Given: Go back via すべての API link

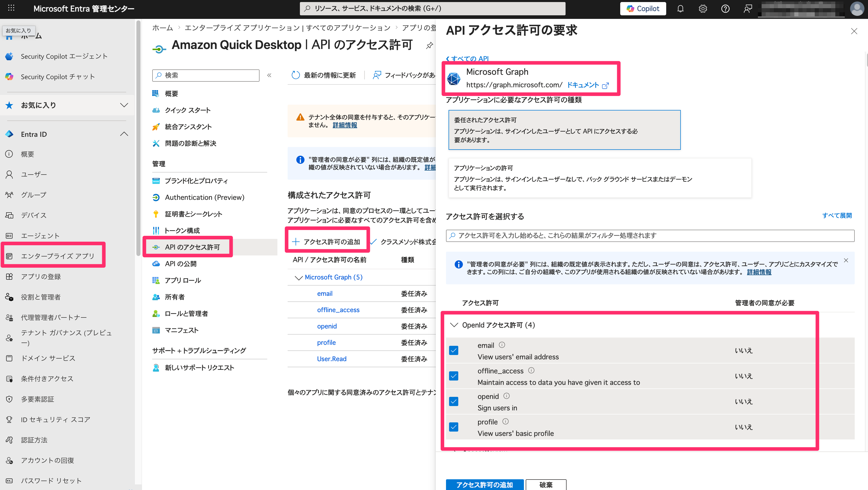Looking at the screenshot, I should click(x=467, y=58).
